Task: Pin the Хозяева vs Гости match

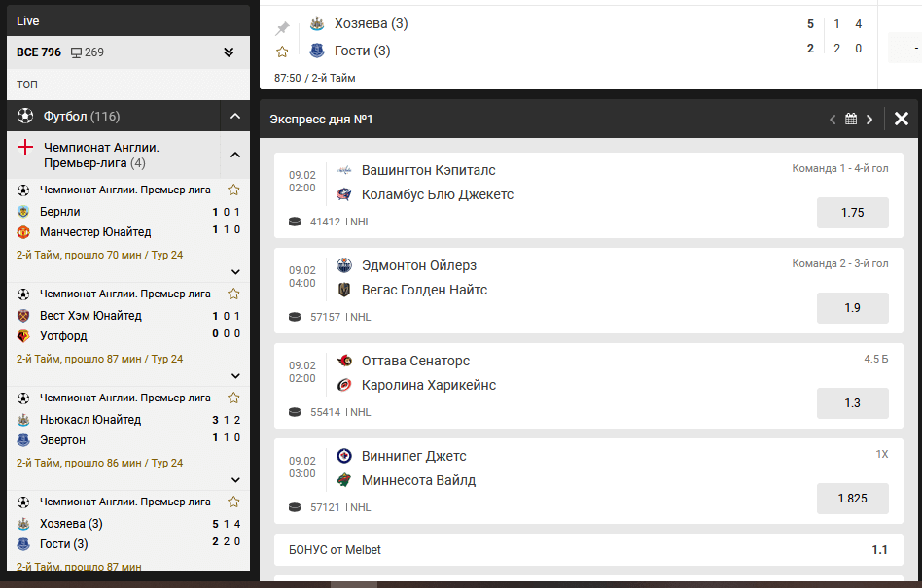Action: click(282, 27)
